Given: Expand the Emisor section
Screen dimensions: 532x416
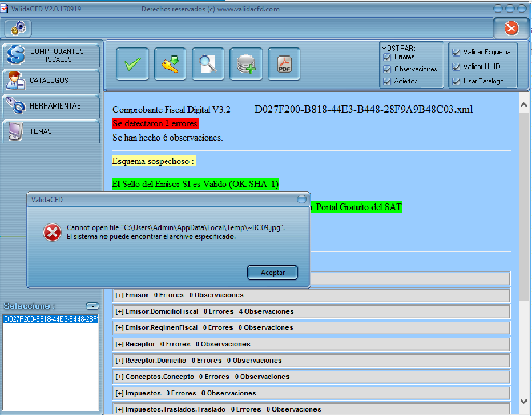Looking at the screenshot, I should click(x=311, y=295).
